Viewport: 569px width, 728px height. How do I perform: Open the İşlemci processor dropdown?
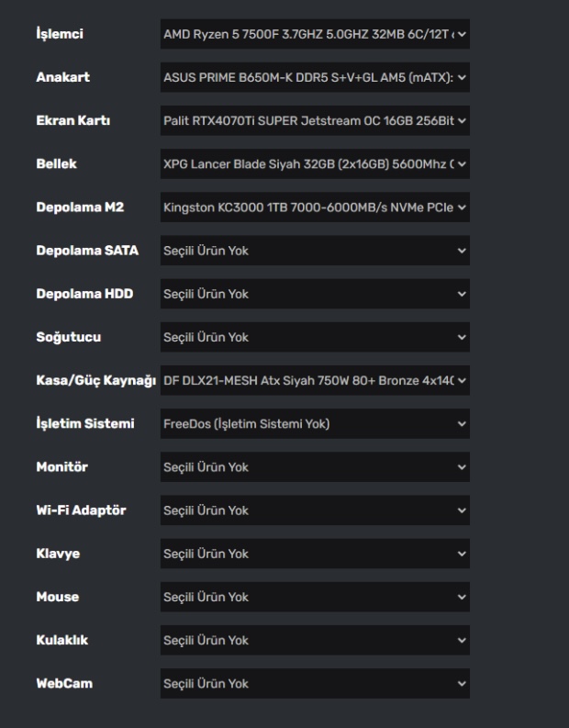(314, 35)
